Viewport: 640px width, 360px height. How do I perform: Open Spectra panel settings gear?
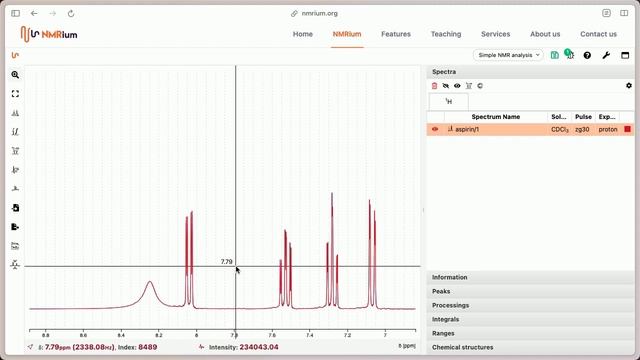629,86
